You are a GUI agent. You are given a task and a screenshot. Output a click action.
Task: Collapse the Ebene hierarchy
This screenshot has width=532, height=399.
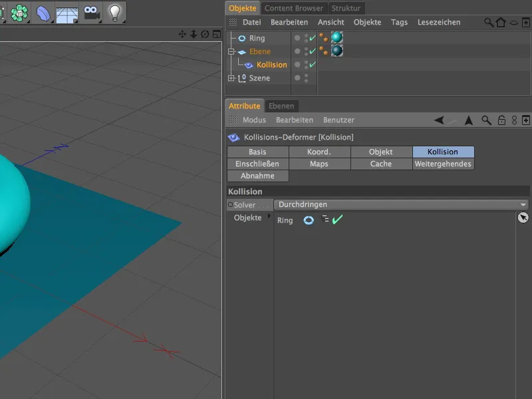coord(231,51)
